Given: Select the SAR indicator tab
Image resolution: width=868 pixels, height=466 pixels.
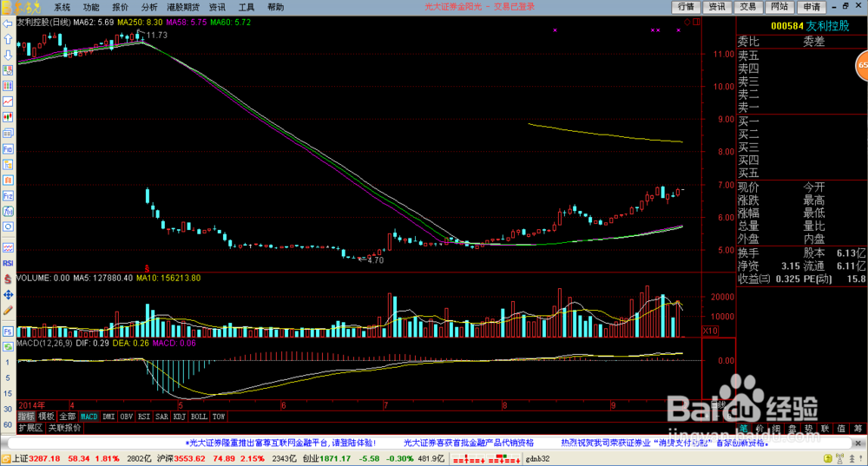Looking at the screenshot, I should (161, 417).
